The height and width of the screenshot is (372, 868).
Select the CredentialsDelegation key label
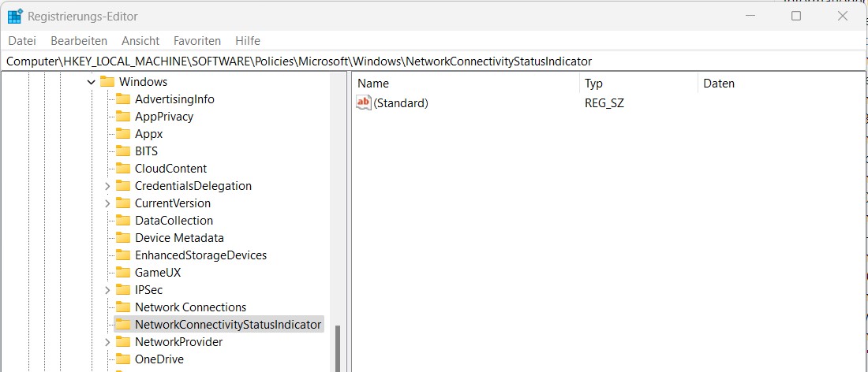(193, 186)
